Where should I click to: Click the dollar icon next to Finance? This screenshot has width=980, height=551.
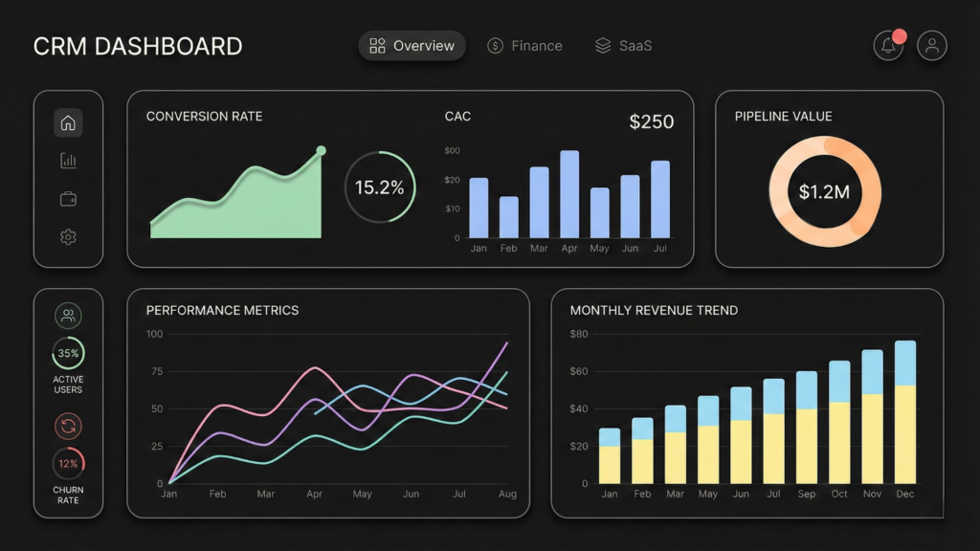tap(495, 45)
